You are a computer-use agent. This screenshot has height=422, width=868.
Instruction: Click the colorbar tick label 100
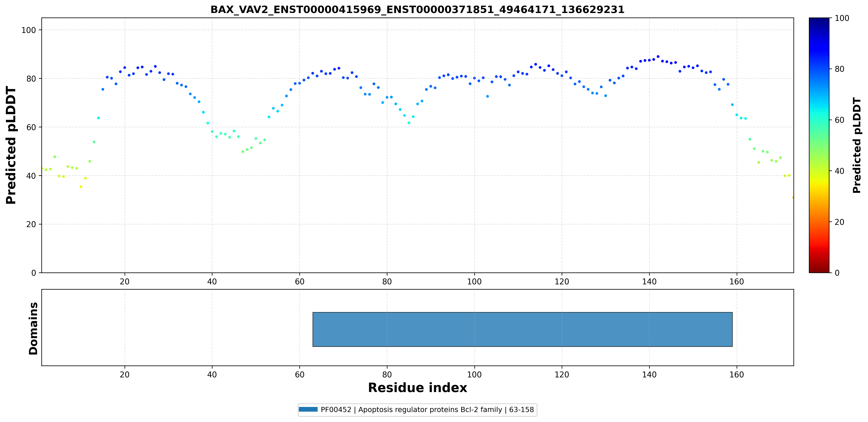click(x=842, y=18)
